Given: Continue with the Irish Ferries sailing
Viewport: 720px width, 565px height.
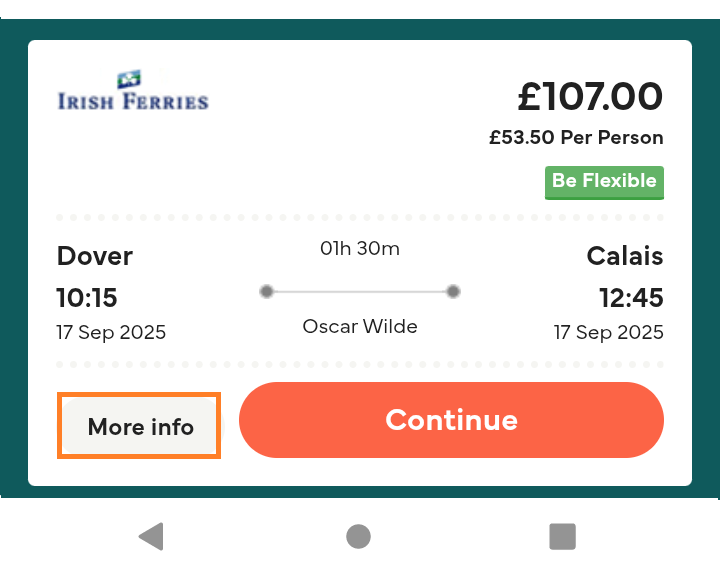Looking at the screenshot, I should 451,420.
